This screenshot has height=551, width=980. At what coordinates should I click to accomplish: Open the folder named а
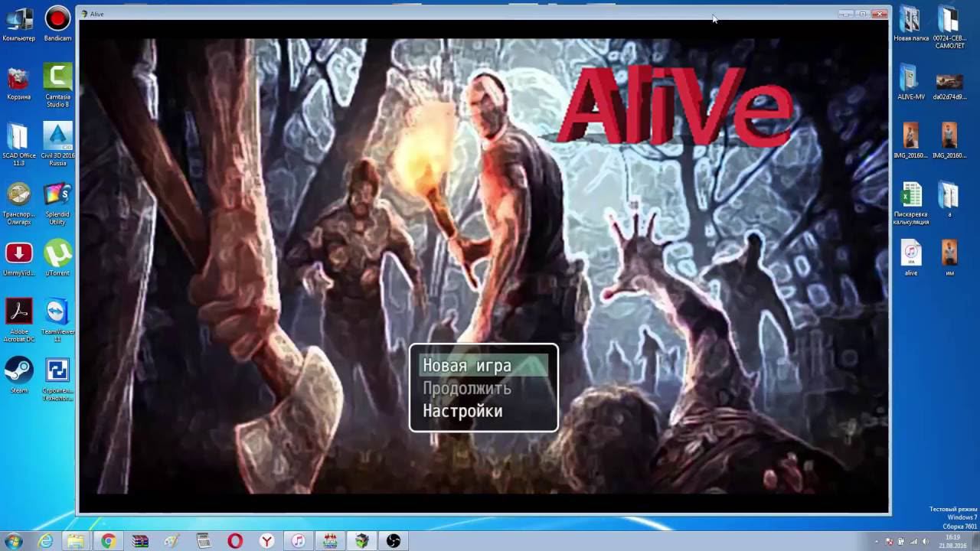[x=949, y=201]
